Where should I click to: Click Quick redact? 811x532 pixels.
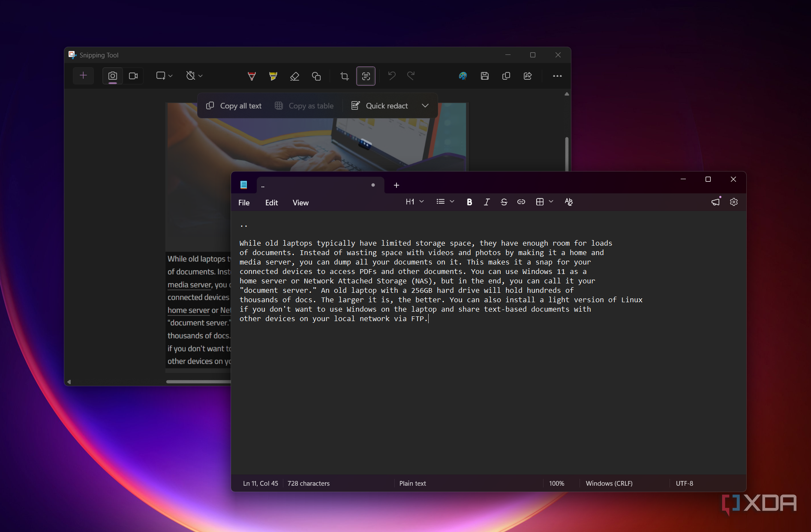[380, 106]
